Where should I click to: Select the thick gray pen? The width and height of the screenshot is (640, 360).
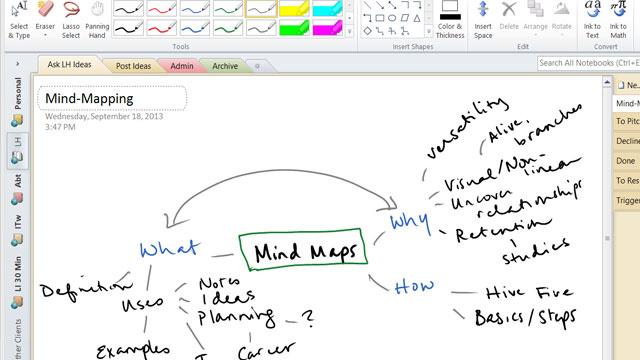261,29
